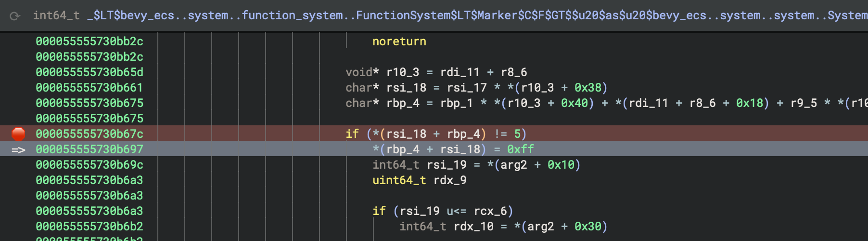Click arg2 in the arg2 + 0x10 expression

514,165
